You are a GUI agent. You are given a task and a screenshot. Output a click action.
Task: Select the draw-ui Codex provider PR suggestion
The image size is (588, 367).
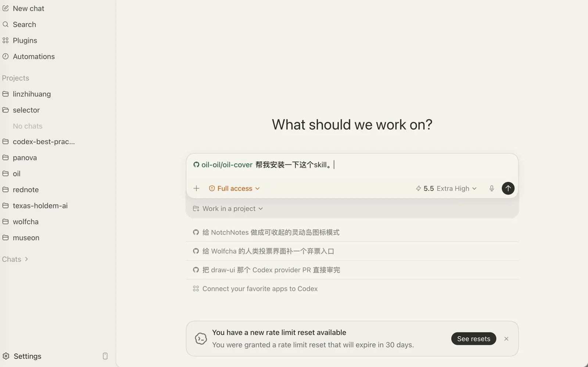(352, 270)
